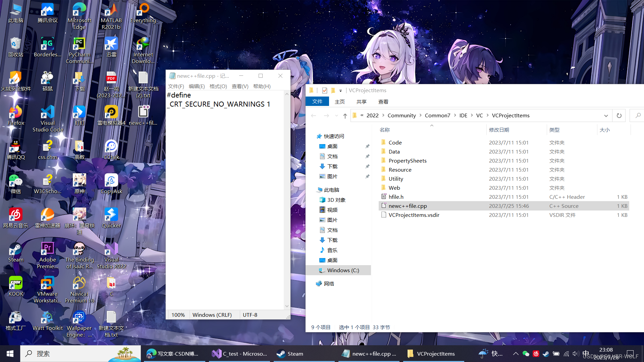Open the address bar history dropdown

pyautogui.click(x=606, y=116)
